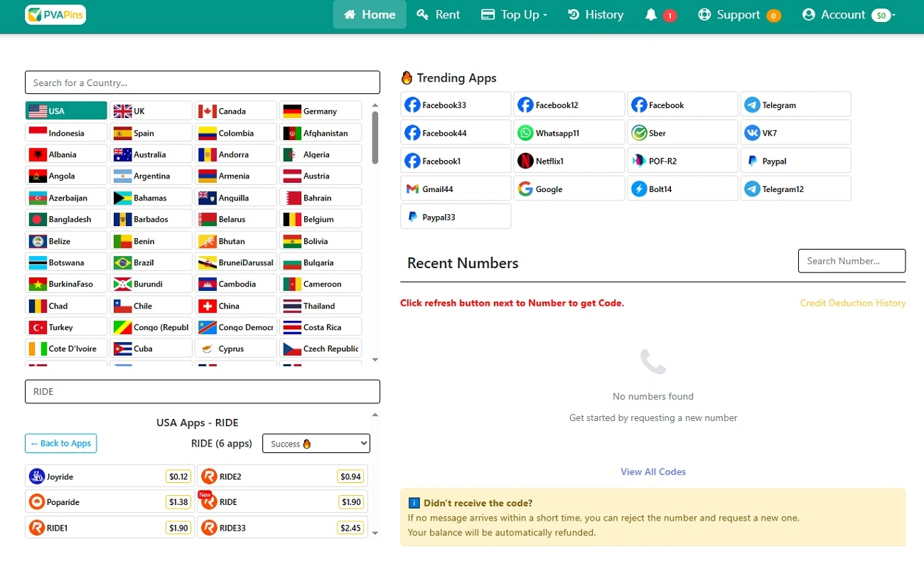Choose Cuba in the country list
The image size is (924, 569).
click(x=151, y=349)
